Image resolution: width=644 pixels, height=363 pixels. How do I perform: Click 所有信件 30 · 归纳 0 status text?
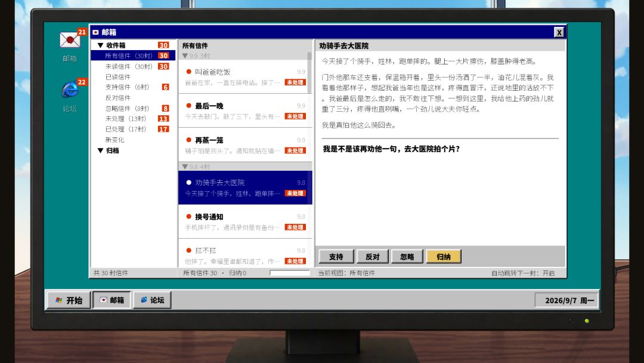215,273
